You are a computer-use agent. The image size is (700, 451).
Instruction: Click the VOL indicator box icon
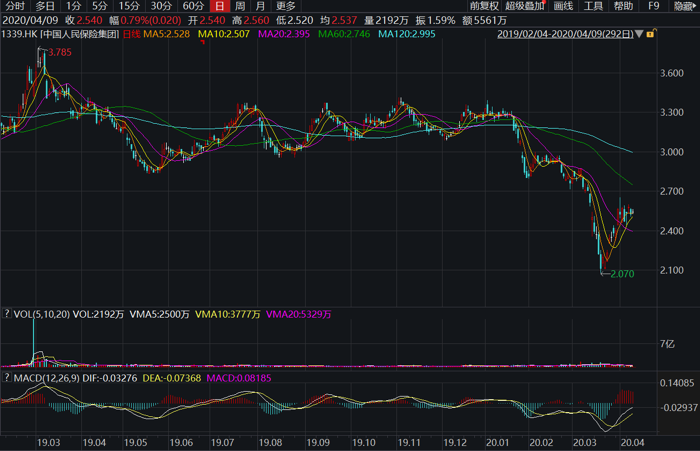[7, 314]
